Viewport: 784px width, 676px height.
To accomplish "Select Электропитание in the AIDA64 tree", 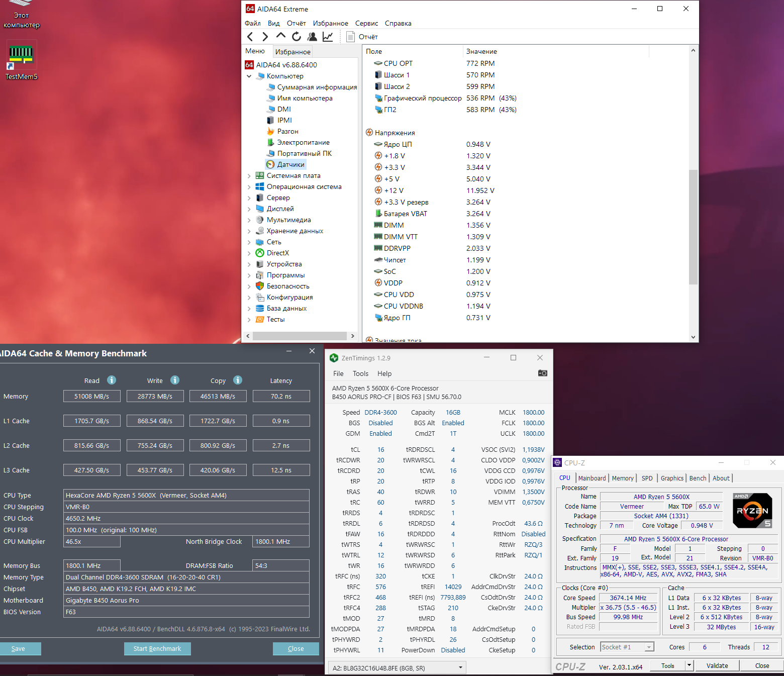I will (298, 142).
